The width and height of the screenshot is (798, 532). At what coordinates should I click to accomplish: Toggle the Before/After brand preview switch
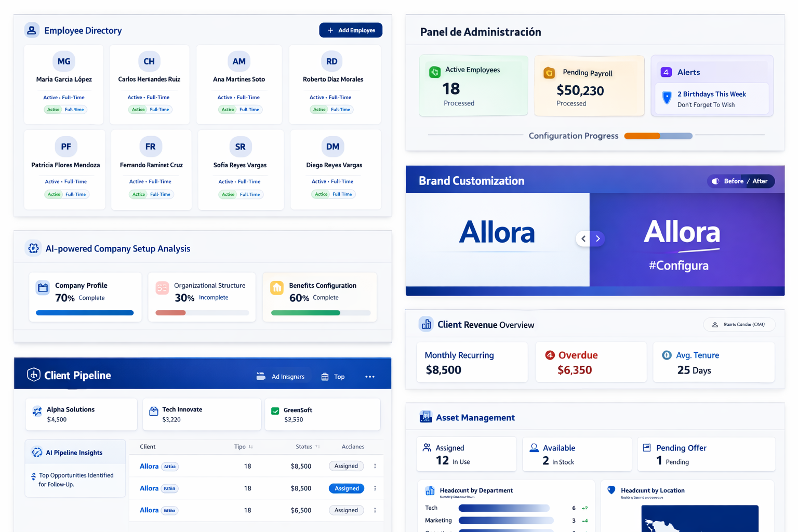tap(740, 181)
